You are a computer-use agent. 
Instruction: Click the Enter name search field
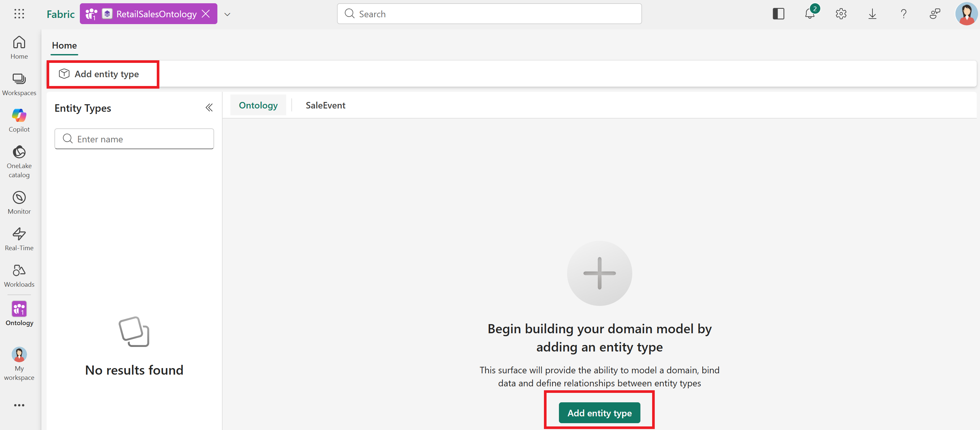(134, 139)
